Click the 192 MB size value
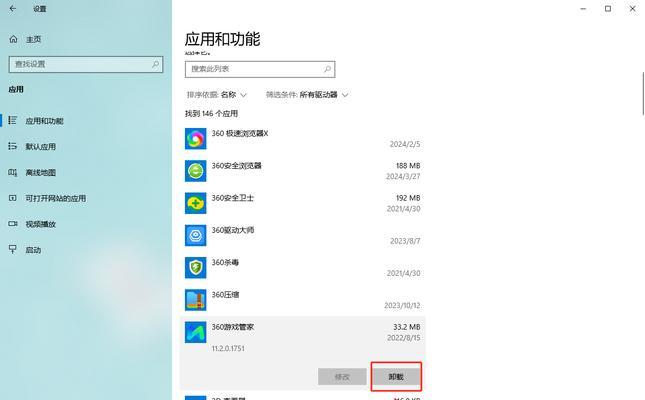Screen dimensions: 645x400 click(x=408, y=198)
